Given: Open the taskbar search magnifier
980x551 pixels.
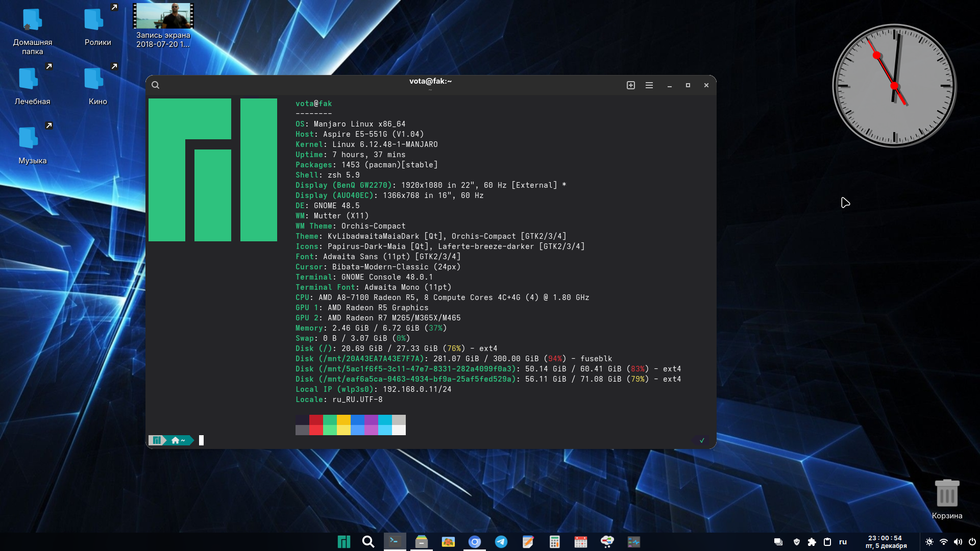Looking at the screenshot, I should coord(368,542).
